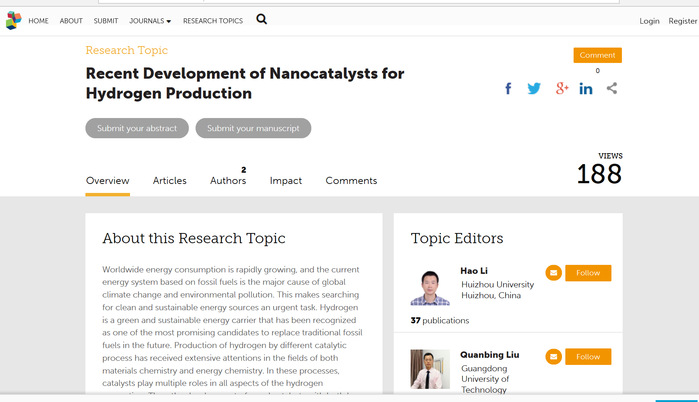Switch to the Articles tab
699x402 pixels.
[x=169, y=181]
